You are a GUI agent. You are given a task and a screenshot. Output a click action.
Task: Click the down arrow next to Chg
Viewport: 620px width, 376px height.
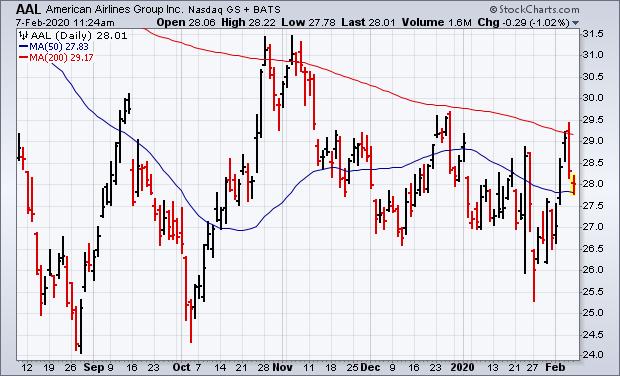[575, 23]
